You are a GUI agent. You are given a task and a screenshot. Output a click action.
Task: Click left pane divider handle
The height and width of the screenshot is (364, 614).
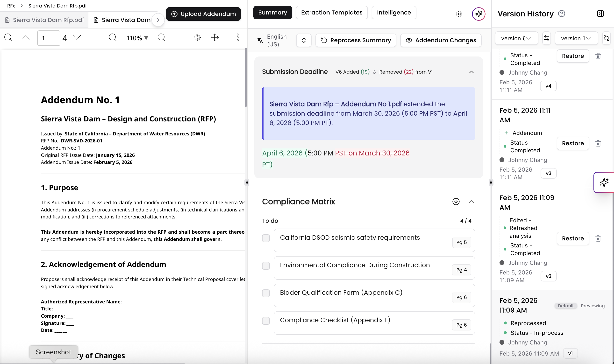click(247, 182)
